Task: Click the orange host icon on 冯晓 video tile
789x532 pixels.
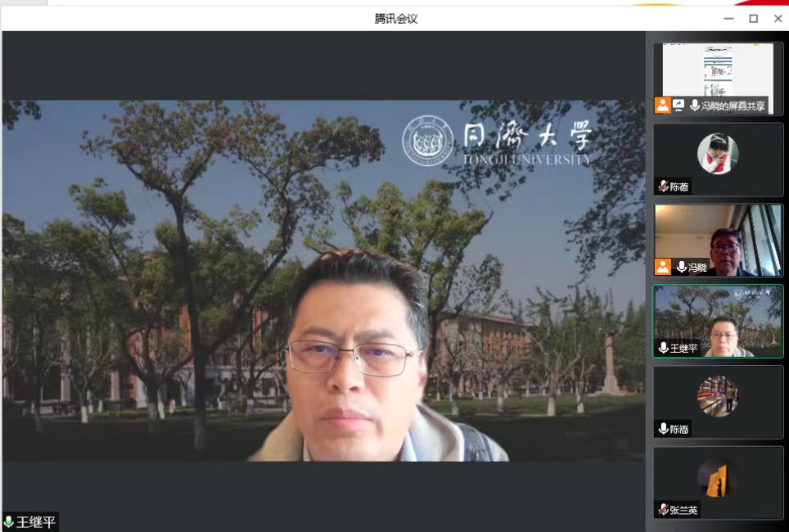Action: (x=662, y=267)
